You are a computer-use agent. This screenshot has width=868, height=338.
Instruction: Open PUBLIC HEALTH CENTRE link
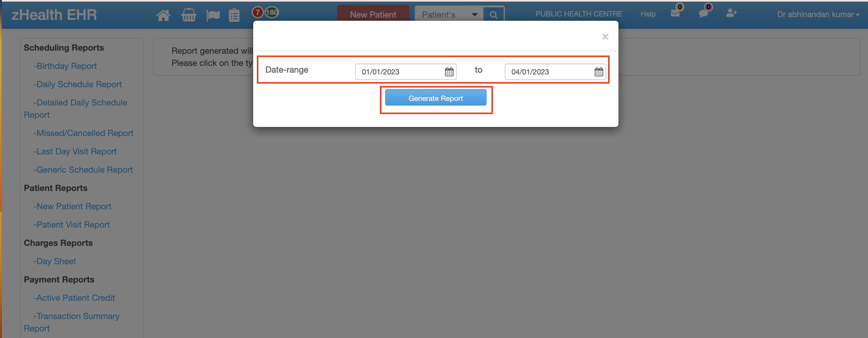(578, 14)
